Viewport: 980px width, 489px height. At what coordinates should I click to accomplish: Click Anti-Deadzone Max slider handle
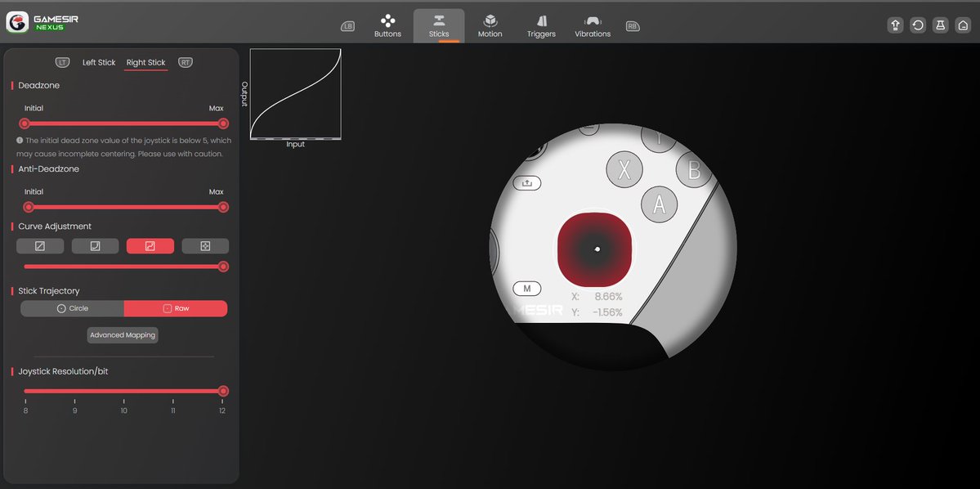(x=223, y=207)
